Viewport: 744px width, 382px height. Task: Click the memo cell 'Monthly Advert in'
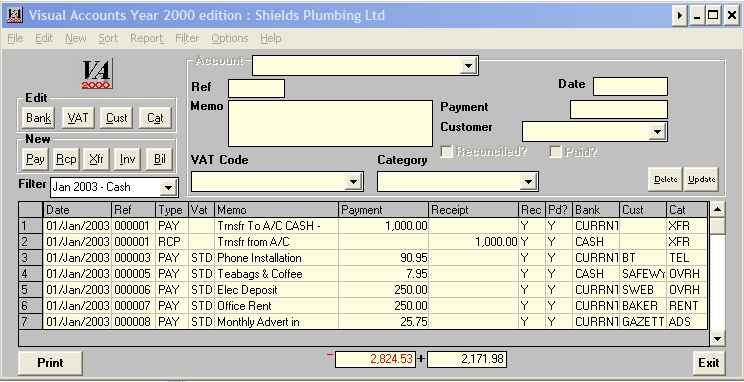pyautogui.click(x=277, y=322)
